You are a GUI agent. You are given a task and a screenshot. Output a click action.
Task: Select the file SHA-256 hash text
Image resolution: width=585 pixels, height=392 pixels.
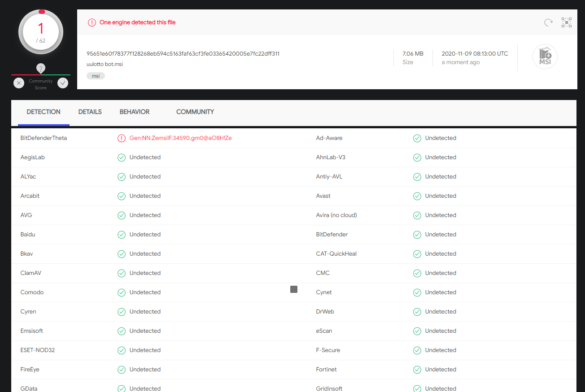tap(183, 54)
